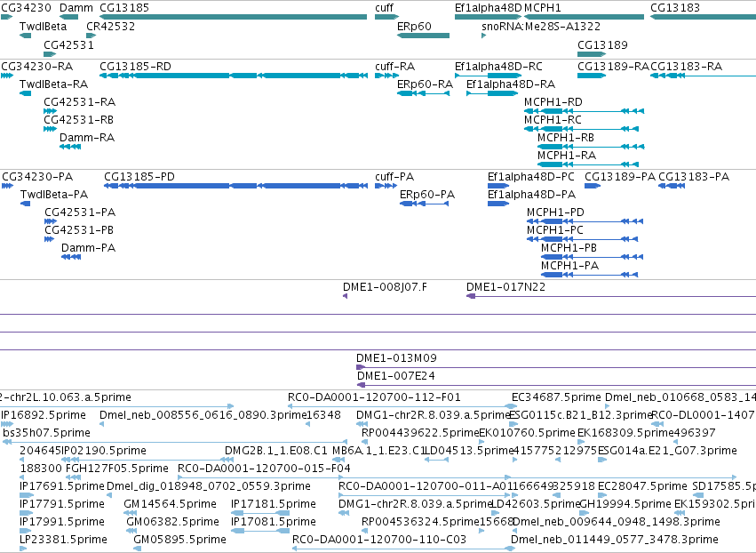The height and width of the screenshot is (553, 756).
Task: Open transcript CG13185-RD
Action: click(136, 67)
